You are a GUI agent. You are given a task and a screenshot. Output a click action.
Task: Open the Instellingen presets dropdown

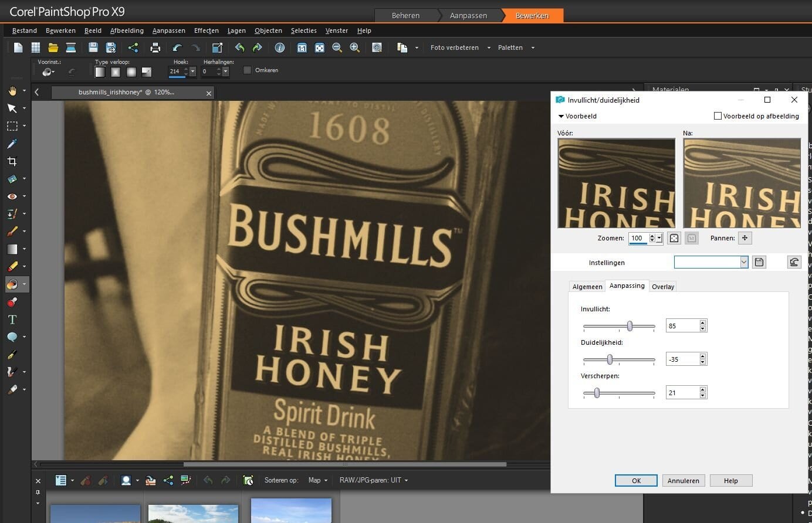[745, 262]
